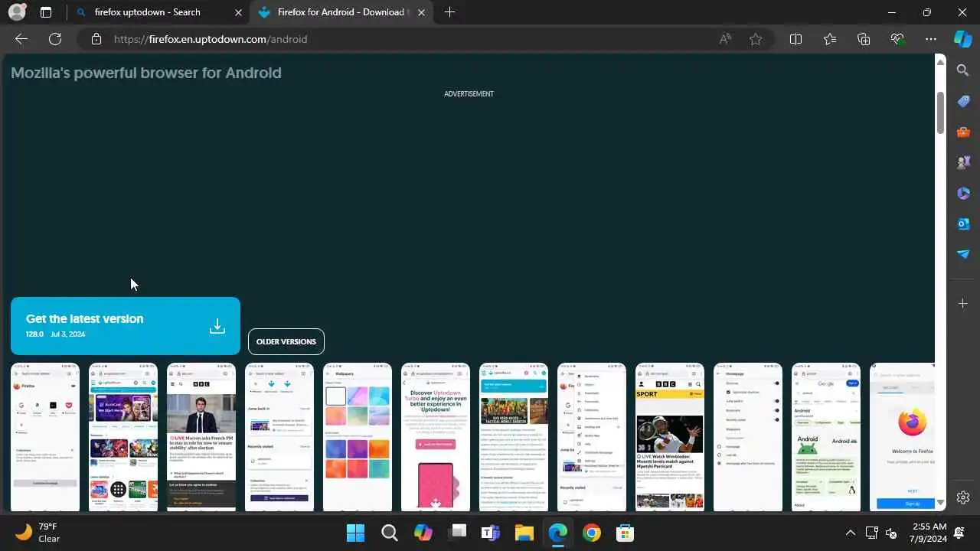Open the sidebar Games chess icon
The width and height of the screenshot is (980, 551).
(963, 162)
